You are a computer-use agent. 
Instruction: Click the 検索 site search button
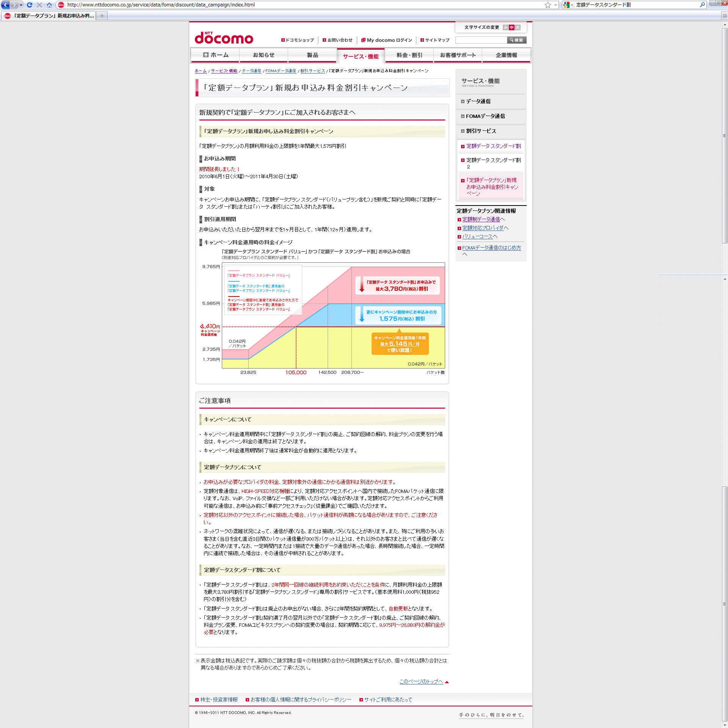517,40
